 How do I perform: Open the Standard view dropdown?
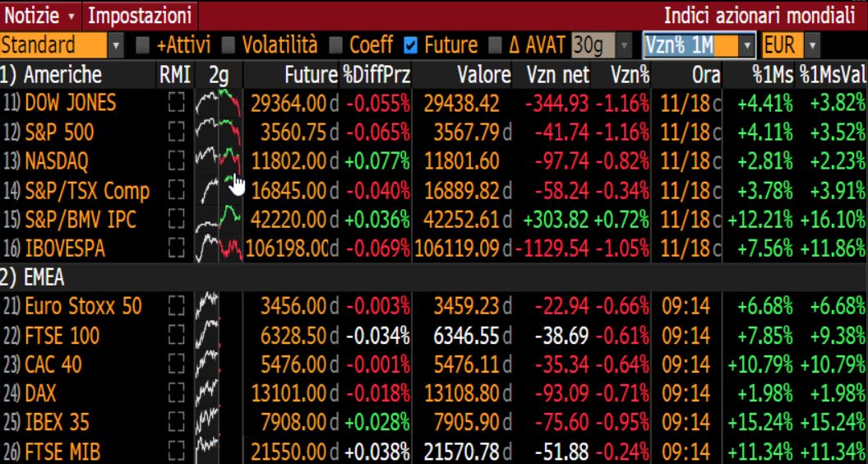coord(62,45)
